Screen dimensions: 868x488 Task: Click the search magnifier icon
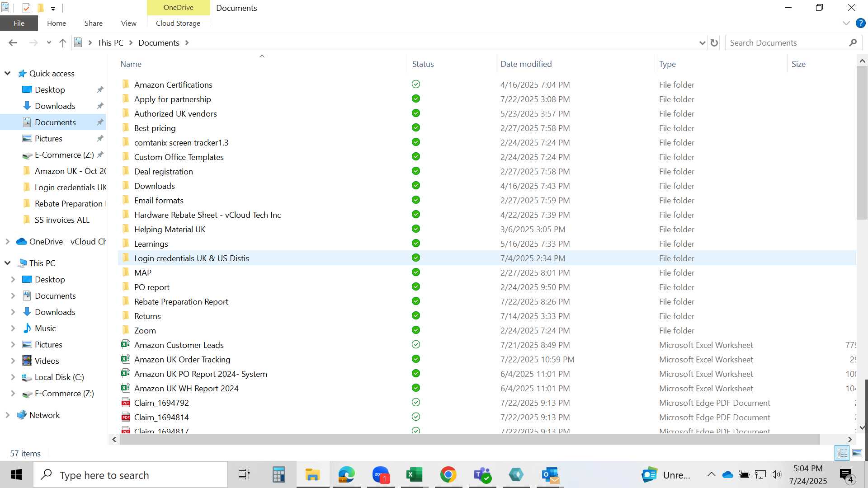[853, 43]
